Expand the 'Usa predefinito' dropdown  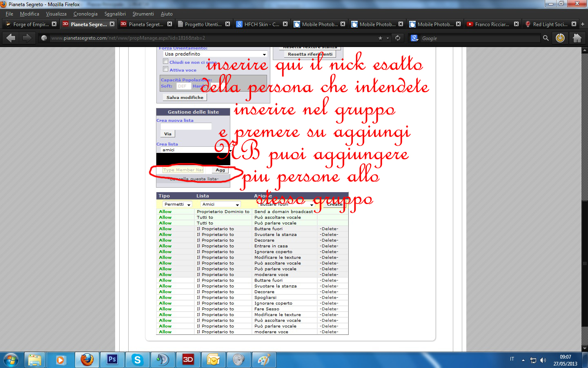click(x=215, y=54)
